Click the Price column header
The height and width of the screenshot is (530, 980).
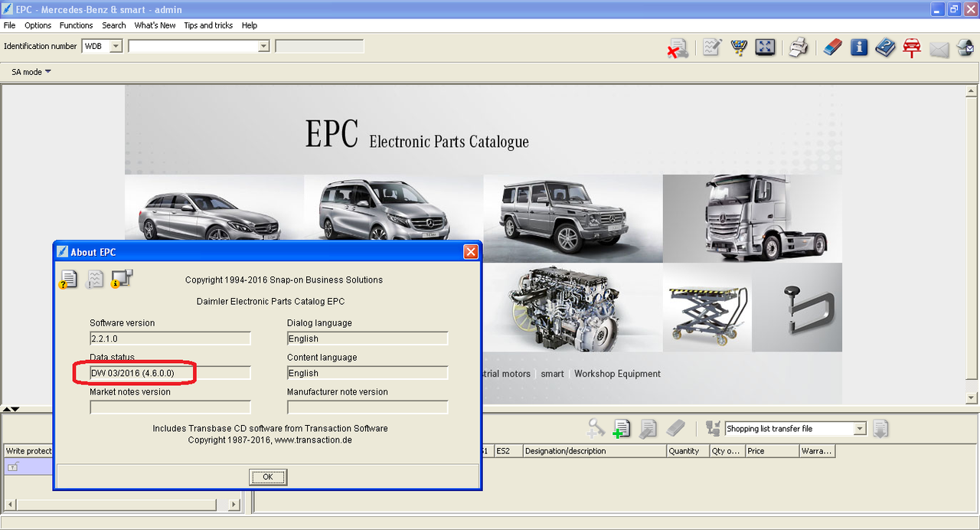click(772, 451)
